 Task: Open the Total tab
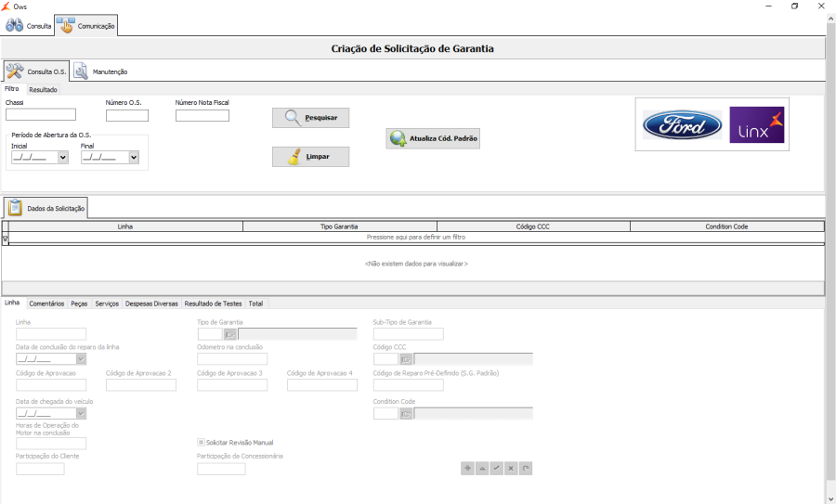(x=256, y=304)
